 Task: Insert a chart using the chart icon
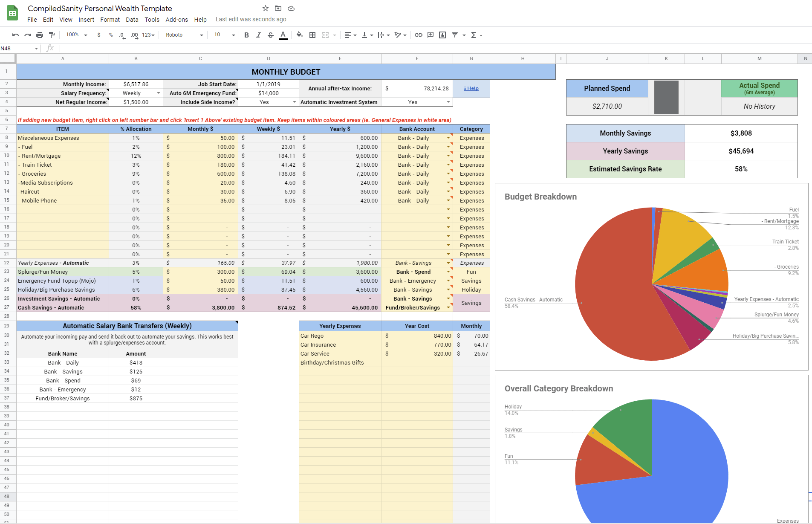pos(442,35)
